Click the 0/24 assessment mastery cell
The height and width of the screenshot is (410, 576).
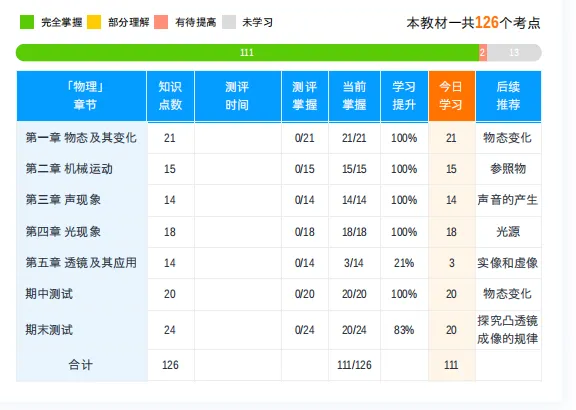pos(305,330)
